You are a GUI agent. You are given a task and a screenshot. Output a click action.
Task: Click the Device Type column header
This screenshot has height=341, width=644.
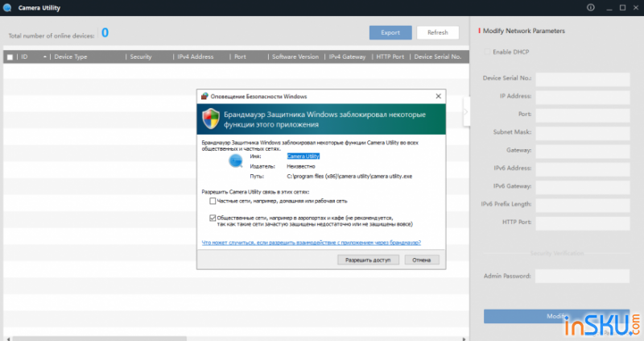[x=71, y=56]
